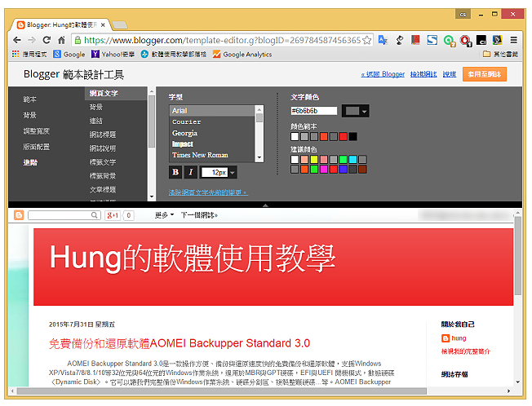Open the Google bookmark
The image size is (532, 406).
tap(69, 55)
